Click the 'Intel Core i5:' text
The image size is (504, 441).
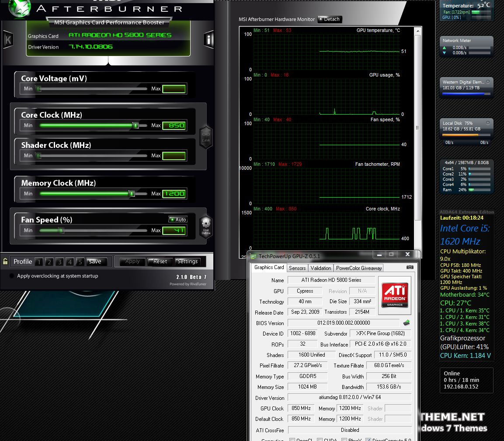click(x=465, y=228)
